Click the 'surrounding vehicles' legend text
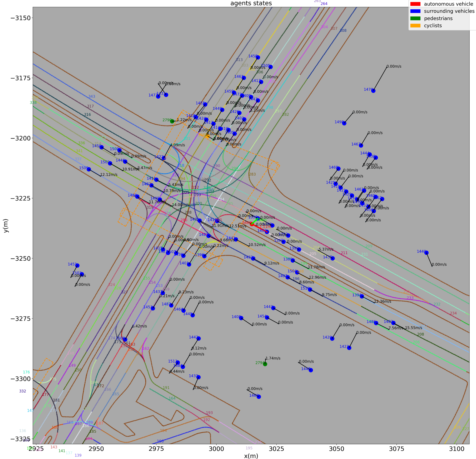 pos(449,11)
